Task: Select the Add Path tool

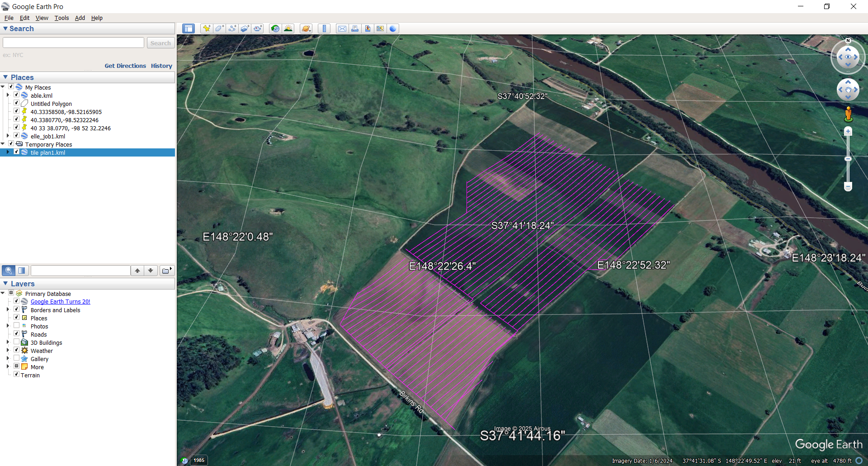Action: coord(232,29)
